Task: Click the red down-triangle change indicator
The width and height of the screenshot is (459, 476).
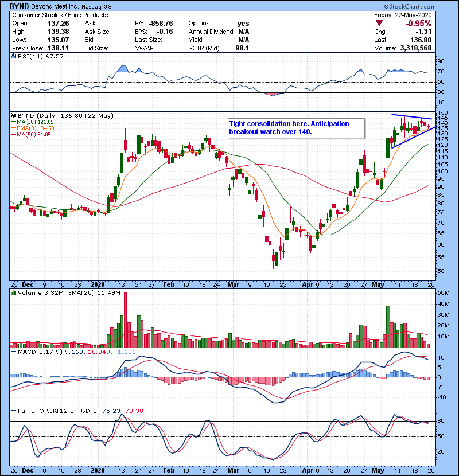Action: click(x=379, y=23)
